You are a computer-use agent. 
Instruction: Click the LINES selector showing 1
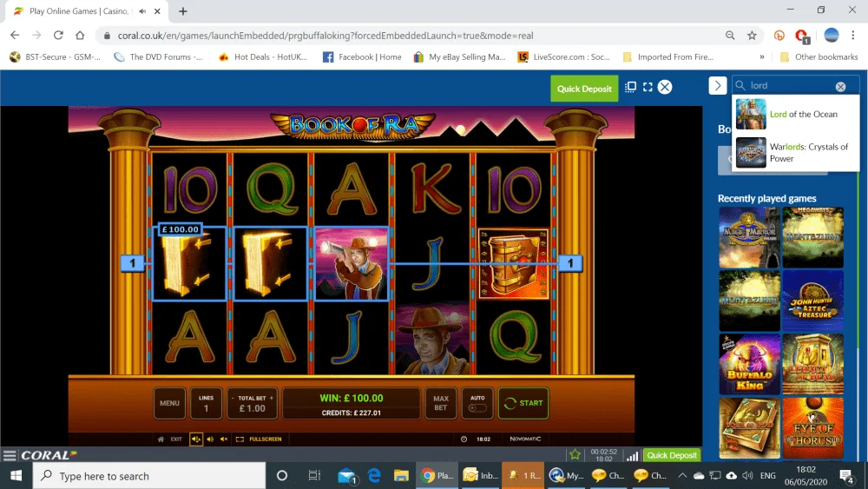[x=206, y=403]
